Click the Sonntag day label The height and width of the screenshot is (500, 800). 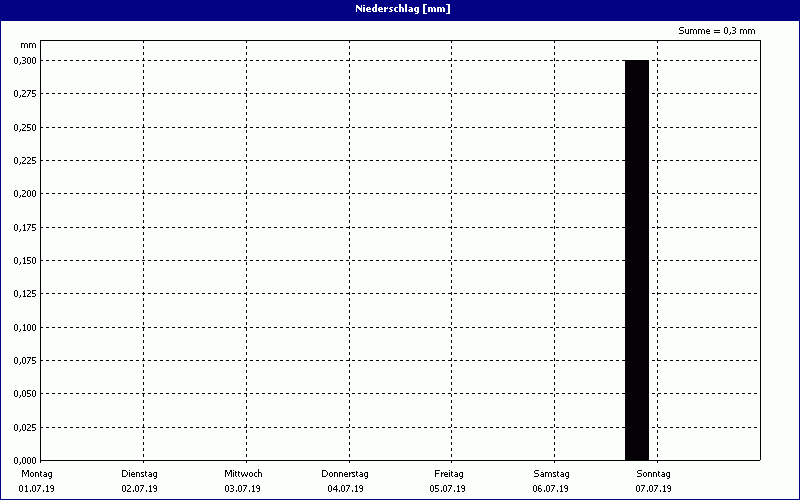tap(653, 473)
